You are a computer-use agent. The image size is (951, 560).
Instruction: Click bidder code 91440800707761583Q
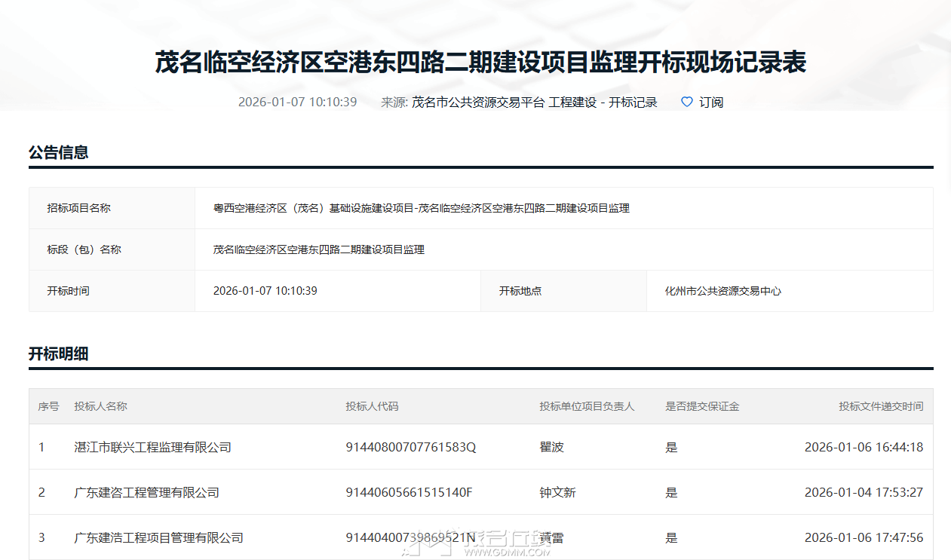click(410, 447)
